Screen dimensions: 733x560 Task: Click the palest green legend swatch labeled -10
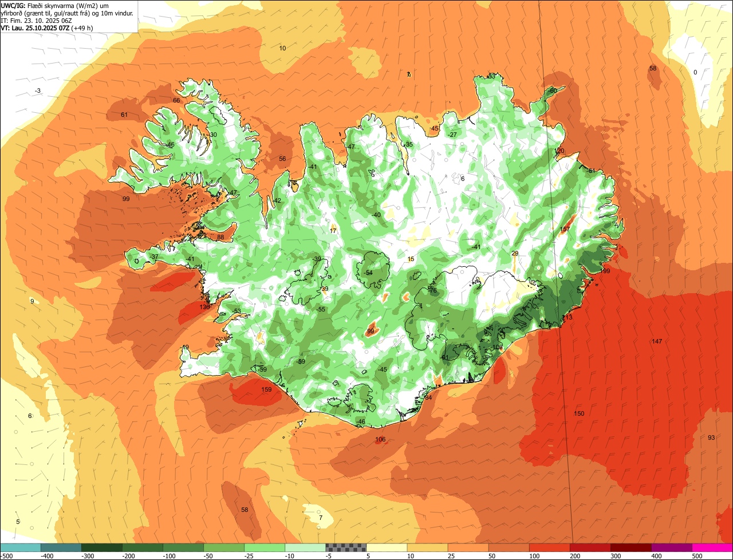[305, 547]
